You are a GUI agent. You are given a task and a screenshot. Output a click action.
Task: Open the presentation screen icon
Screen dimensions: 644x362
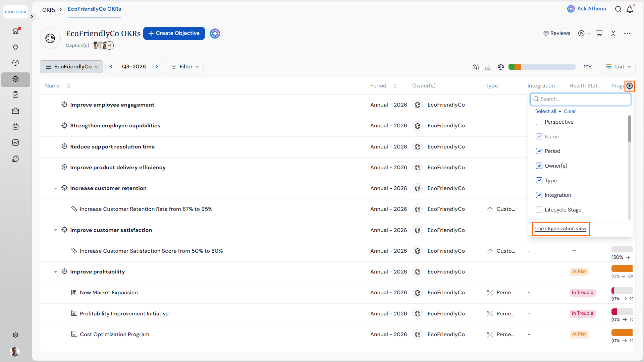[x=599, y=33]
